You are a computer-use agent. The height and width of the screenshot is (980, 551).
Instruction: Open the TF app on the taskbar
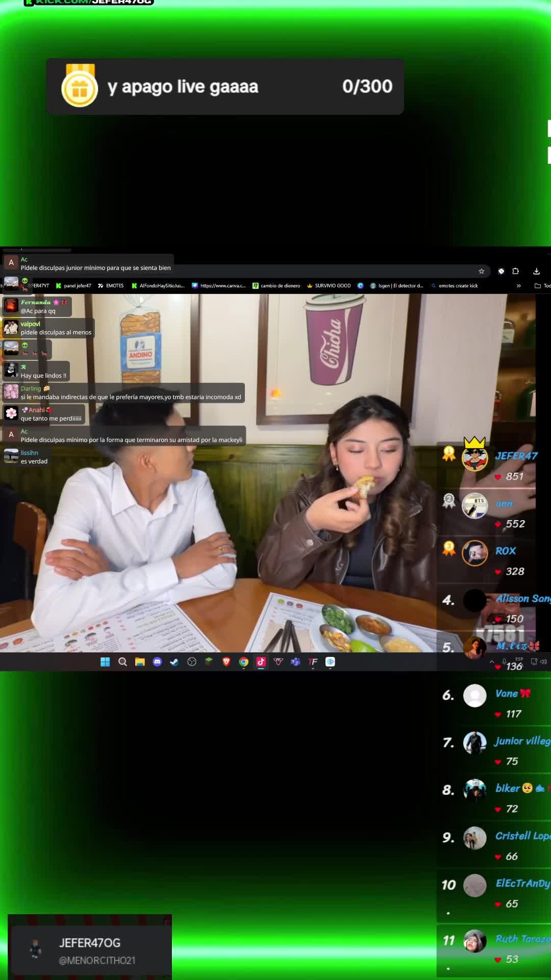point(313,661)
